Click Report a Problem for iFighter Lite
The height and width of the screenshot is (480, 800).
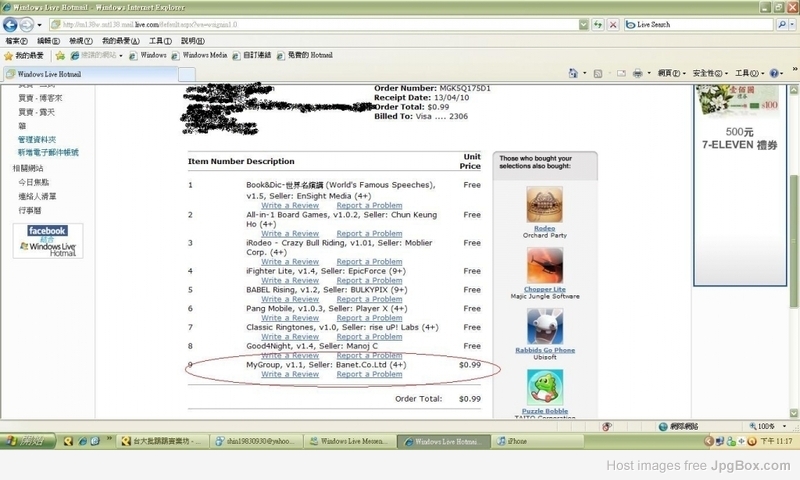point(369,281)
